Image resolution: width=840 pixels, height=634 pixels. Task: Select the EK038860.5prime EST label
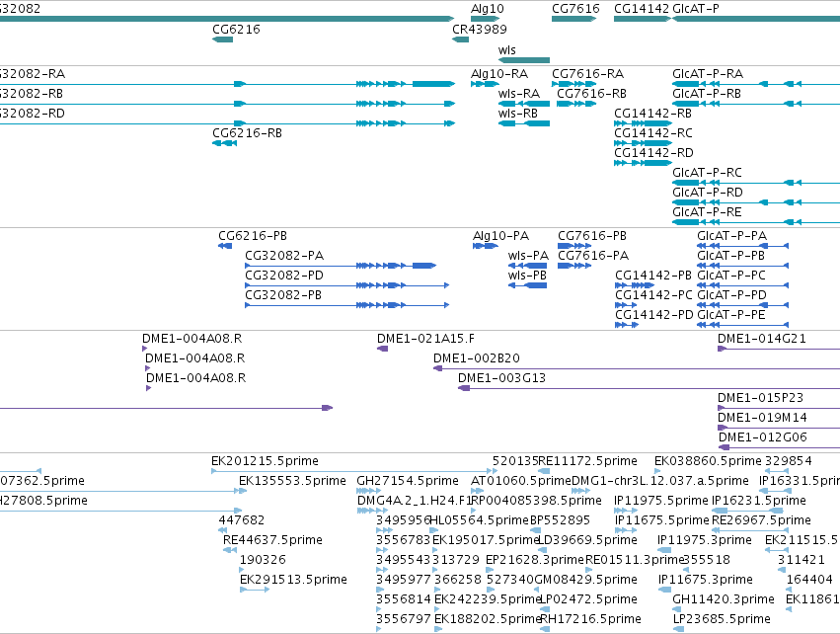[x=708, y=461]
